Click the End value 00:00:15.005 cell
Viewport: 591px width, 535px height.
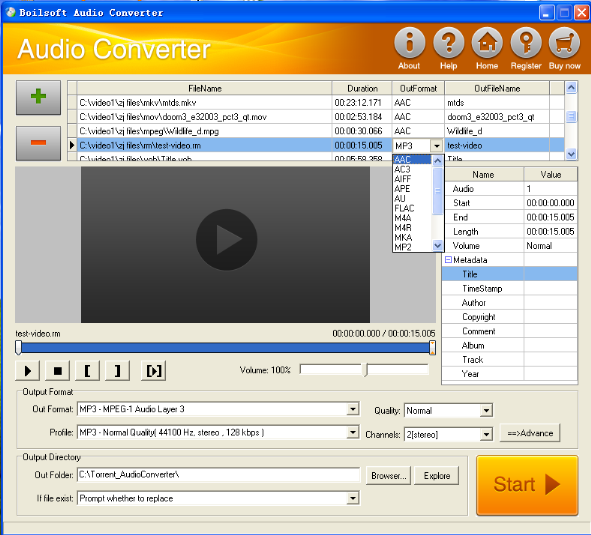550,217
